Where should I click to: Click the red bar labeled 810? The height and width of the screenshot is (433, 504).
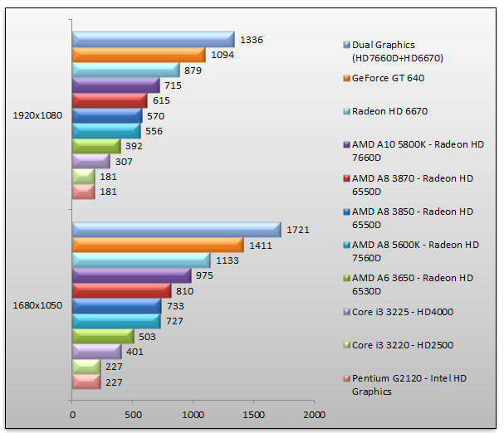click(x=121, y=290)
